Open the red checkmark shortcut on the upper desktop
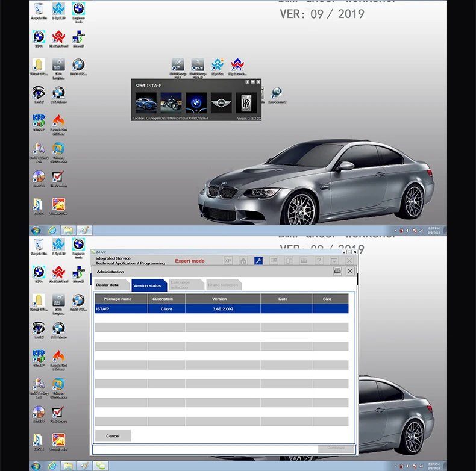Image resolution: width=476 pixels, height=471 pixels. point(58,179)
